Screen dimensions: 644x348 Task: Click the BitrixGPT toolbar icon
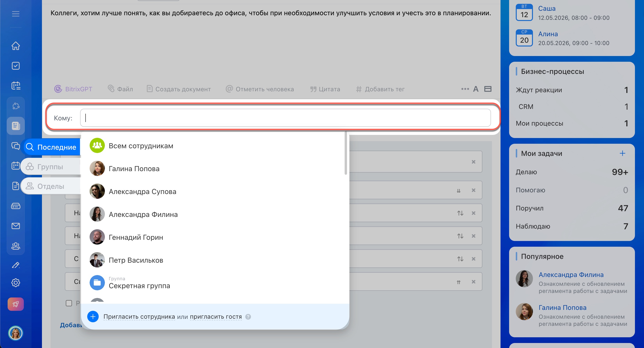coord(58,89)
